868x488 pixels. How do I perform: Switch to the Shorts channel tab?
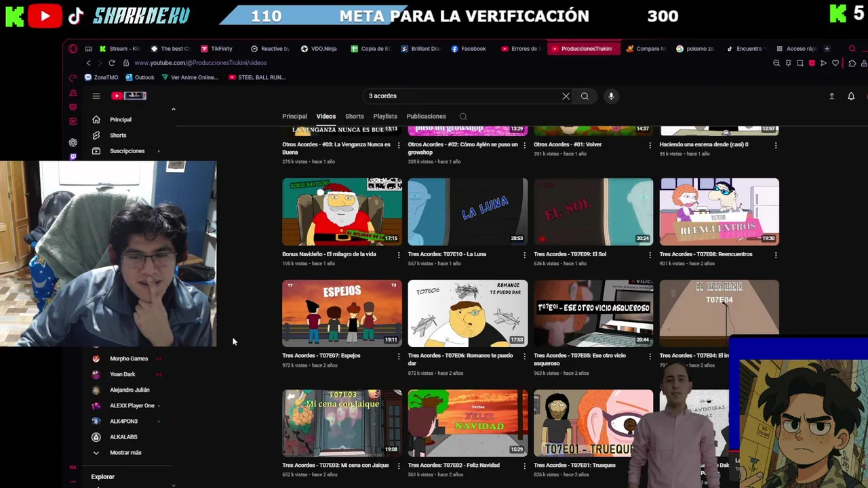pyautogui.click(x=355, y=117)
